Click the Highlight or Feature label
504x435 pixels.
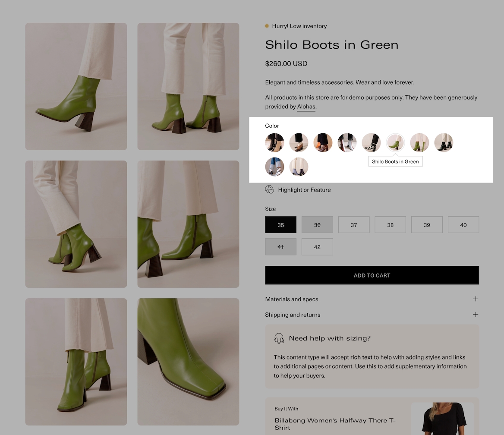tap(304, 190)
